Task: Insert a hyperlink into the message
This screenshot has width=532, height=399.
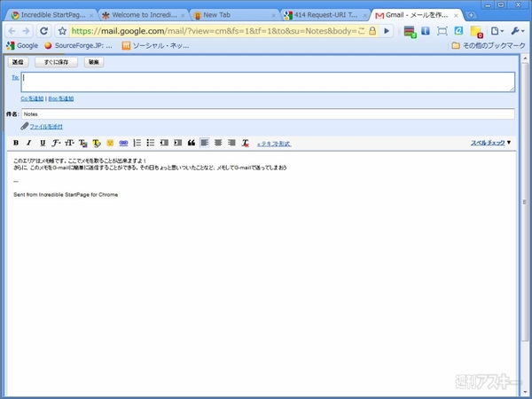Action: [123, 143]
